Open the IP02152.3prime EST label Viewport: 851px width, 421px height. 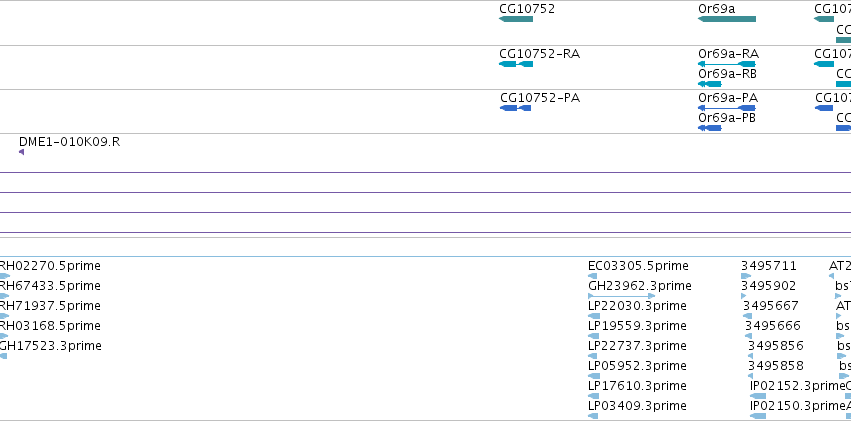[798, 386]
